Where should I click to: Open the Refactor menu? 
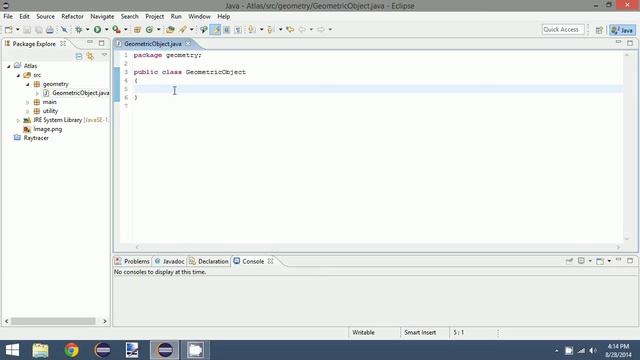pyautogui.click(x=72, y=16)
